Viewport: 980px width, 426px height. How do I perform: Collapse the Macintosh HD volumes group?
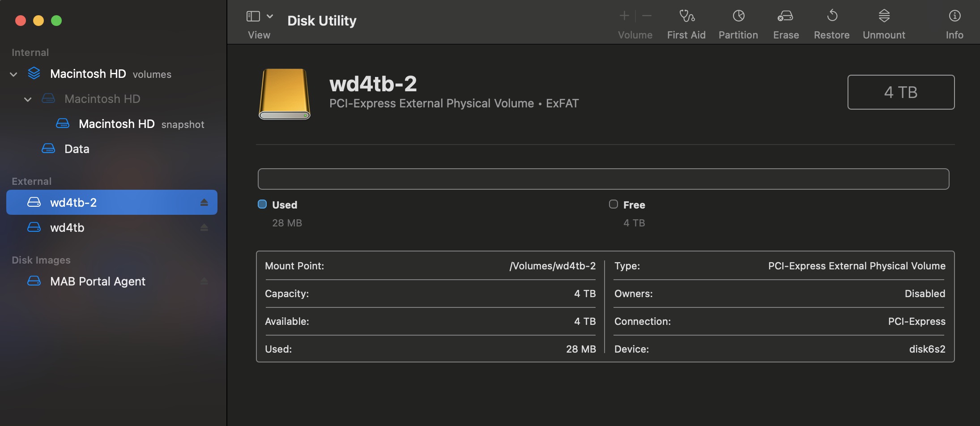(x=14, y=74)
